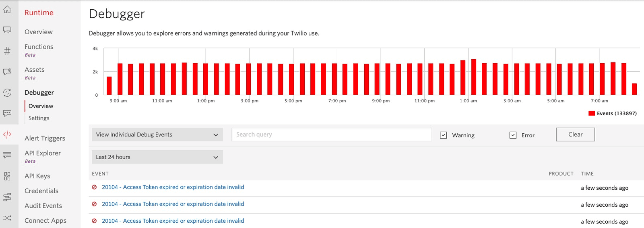
Task: Click red error icon on first event row
Action: tap(94, 187)
